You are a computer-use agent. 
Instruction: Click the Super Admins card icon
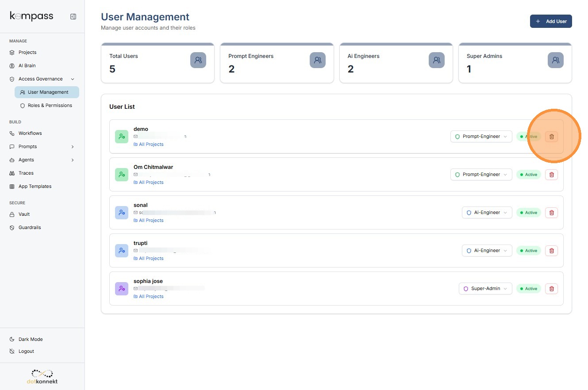click(x=556, y=60)
